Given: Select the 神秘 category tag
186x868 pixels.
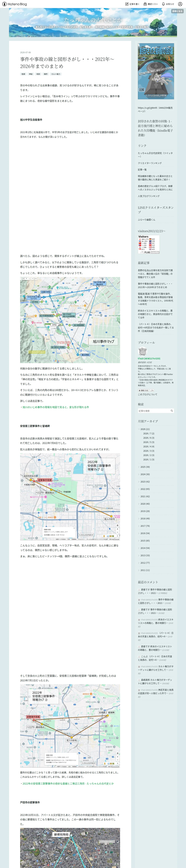Looking at the screenshot, I should tap(31, 74).
